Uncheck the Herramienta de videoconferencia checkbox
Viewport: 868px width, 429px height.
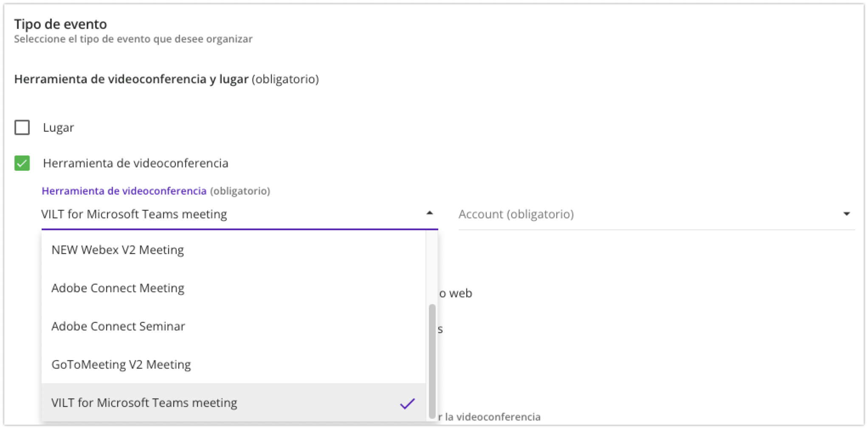[22, 163]
